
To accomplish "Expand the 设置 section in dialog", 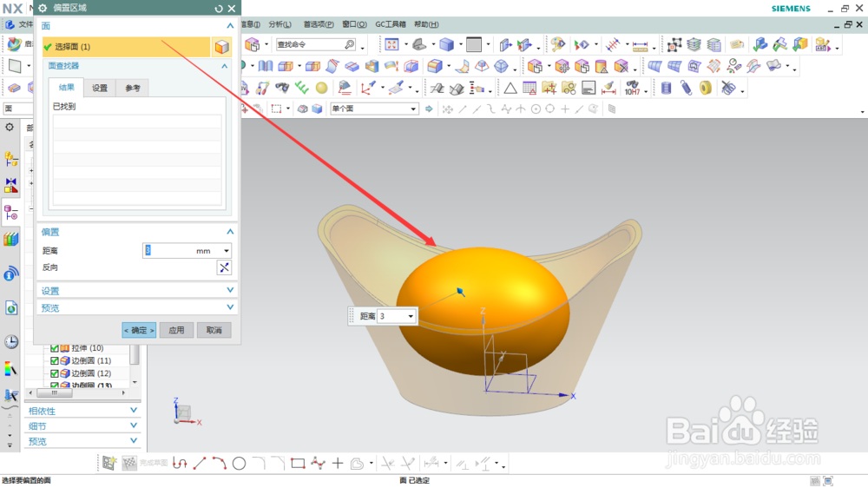I will tap(230, 290).
